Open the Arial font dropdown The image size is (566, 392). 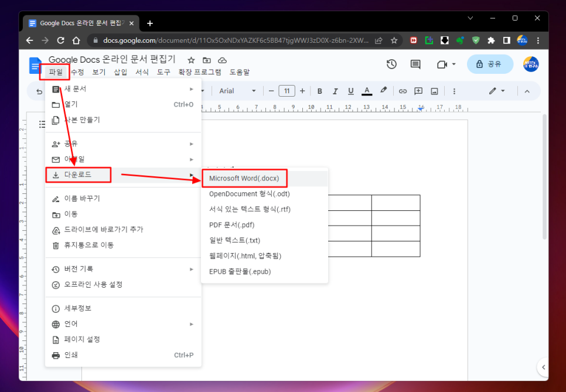(x=237, y=91)
